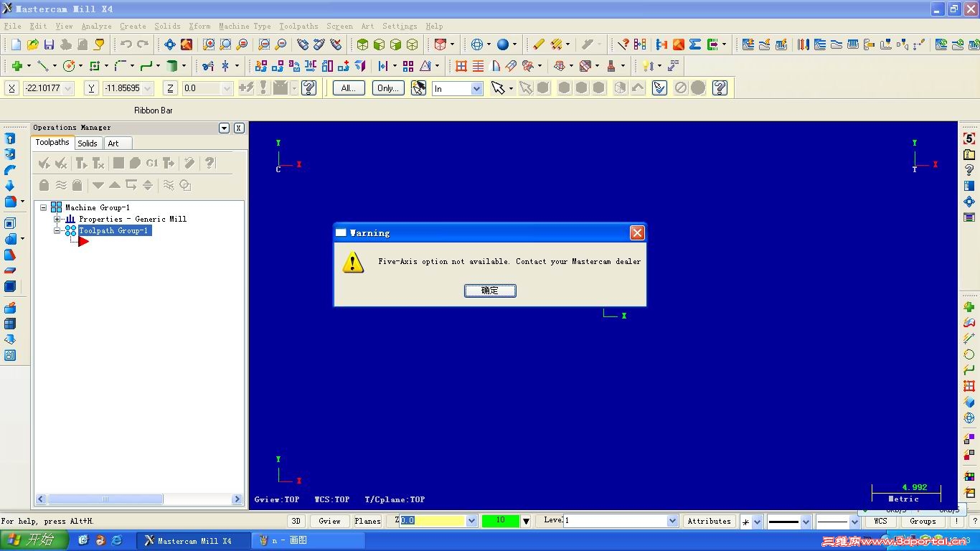Click the green plus Create Point icon
The height and width of the screenshot is (551, 980).
tap(17, 66)
